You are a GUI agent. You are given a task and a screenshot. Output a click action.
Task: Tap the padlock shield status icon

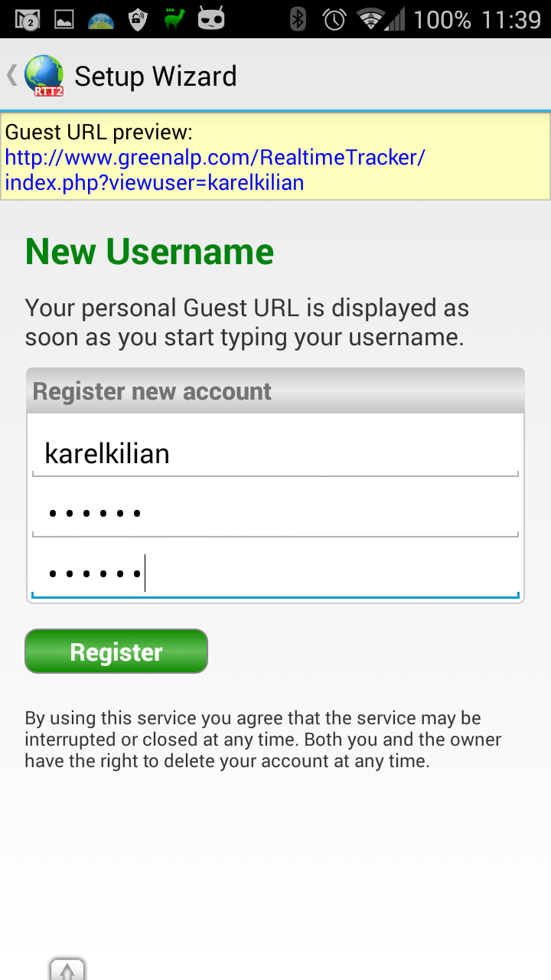(138, 19)
